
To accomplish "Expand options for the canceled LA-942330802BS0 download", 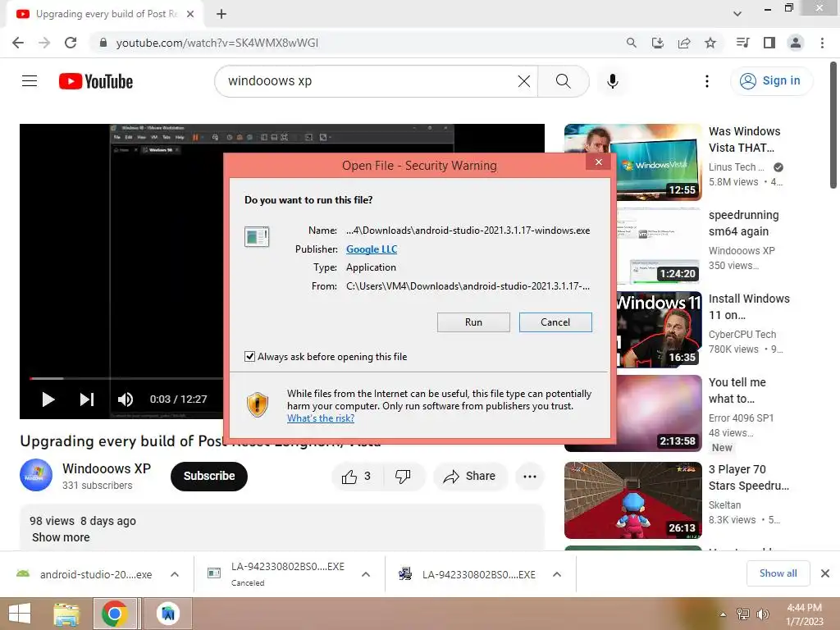I will coord(366,574).
